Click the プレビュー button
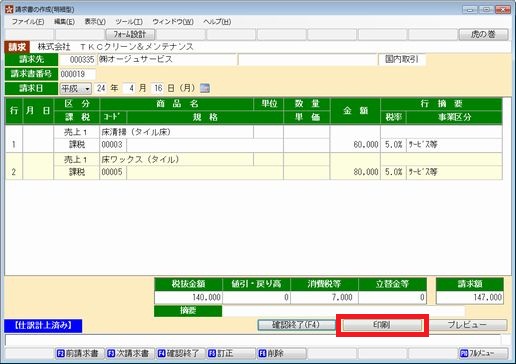This screenshot has width=516, height=364. pos(467,325)
